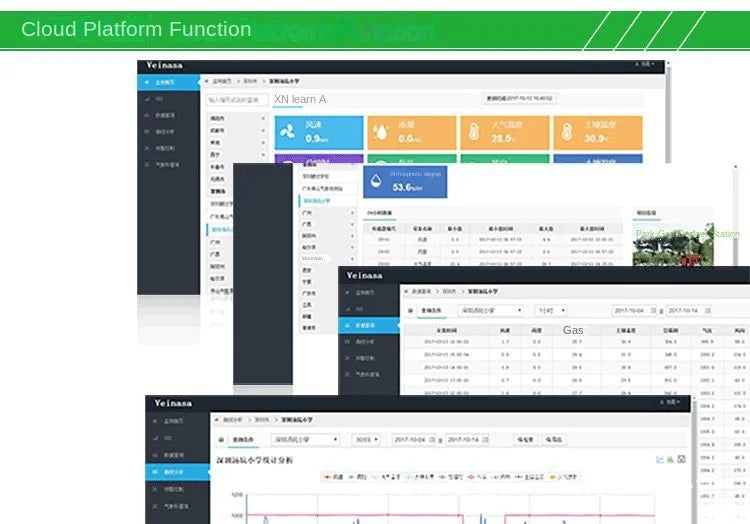Viewport: 750px width, 524px height.
Task: Click the thermometer icon showing 30.9
Action: (x=567, y=132)
